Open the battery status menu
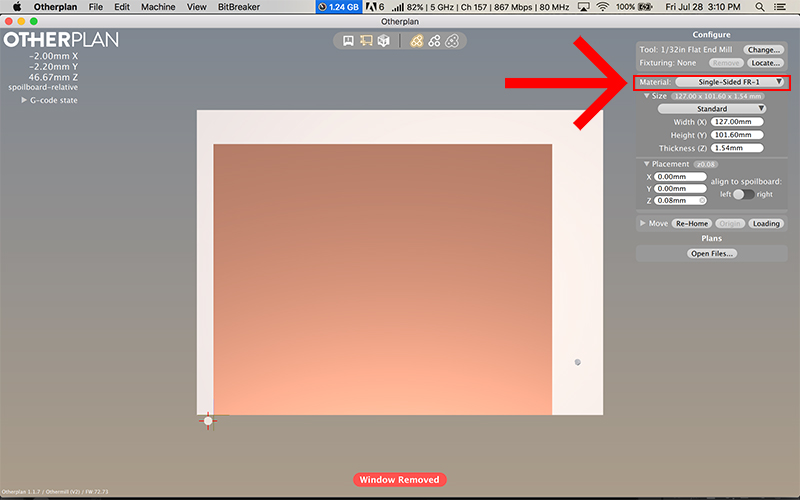This screenshot has height=500, width=800. 634,7
